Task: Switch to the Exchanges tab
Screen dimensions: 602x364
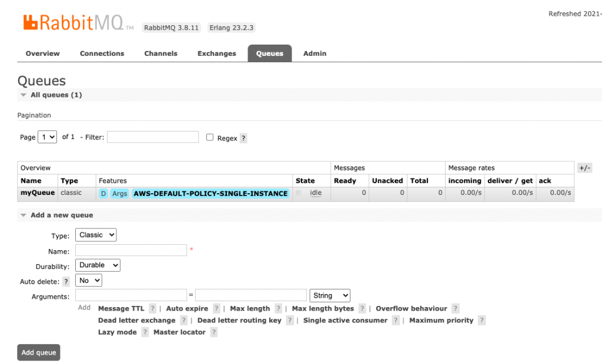Action: point(217,53)
